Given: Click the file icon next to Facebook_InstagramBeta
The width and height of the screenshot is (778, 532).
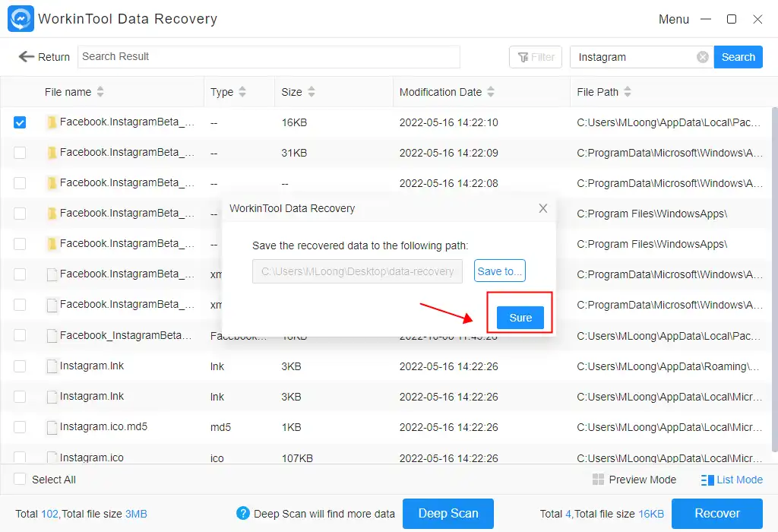Looking at the screenshot, I should 52,336.
